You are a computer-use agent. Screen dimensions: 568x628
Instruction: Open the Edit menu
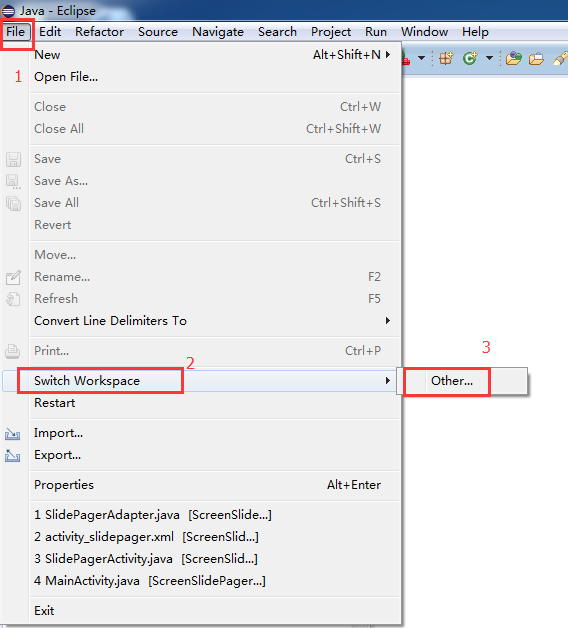(x=50, y=32)
